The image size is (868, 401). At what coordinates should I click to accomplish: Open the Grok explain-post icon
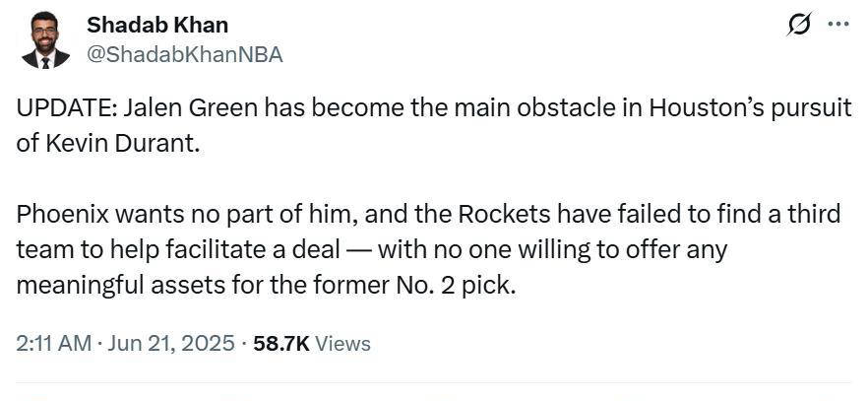click(x=799, y=25)
